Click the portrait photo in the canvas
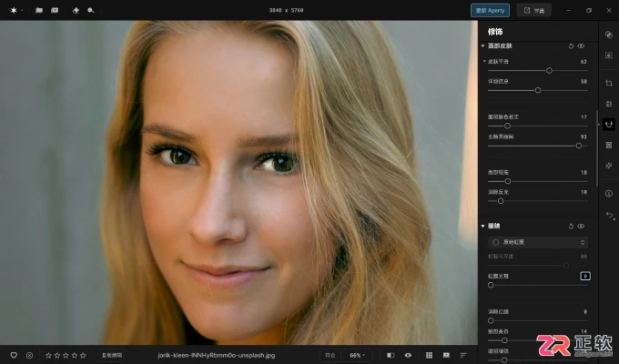The image size is (619, 364). 238,182
